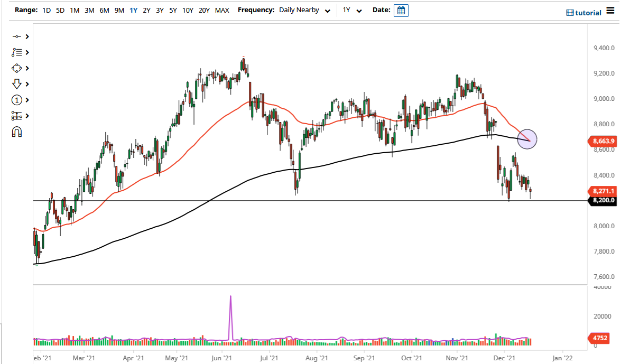Set range to 20Y
The image size is (621, 364).
tap(204, 10)
